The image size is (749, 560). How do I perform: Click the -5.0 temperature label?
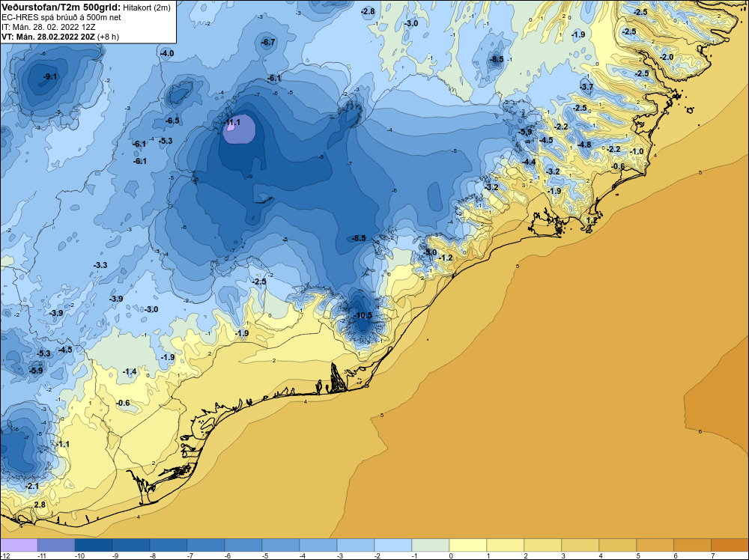pos(429,252)
